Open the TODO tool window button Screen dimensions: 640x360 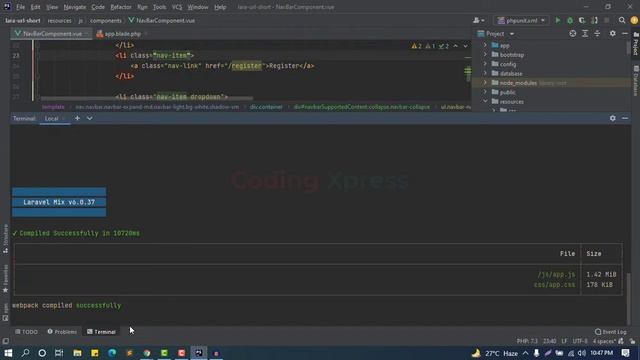[x=27, y=332]
